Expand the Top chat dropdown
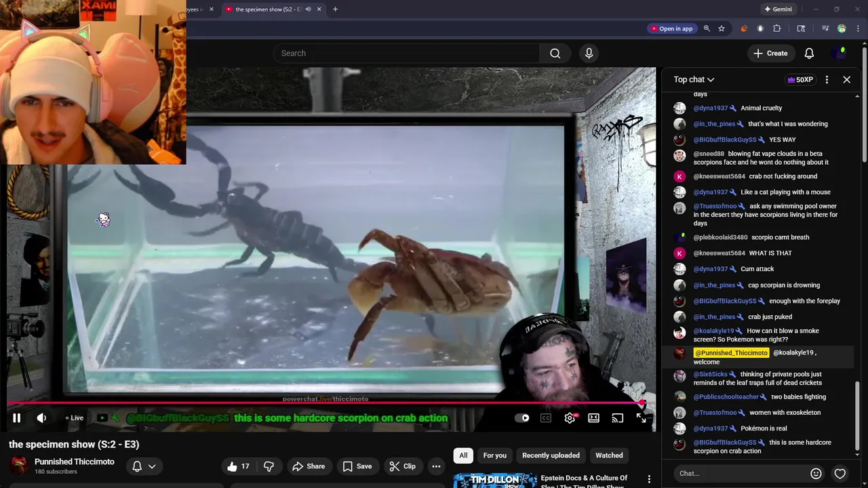The image size is (868, 488). click(x=694, y=79)
